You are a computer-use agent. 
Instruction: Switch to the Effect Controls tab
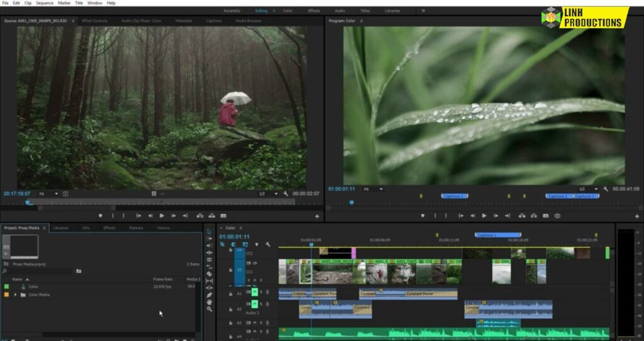[94, 21]
